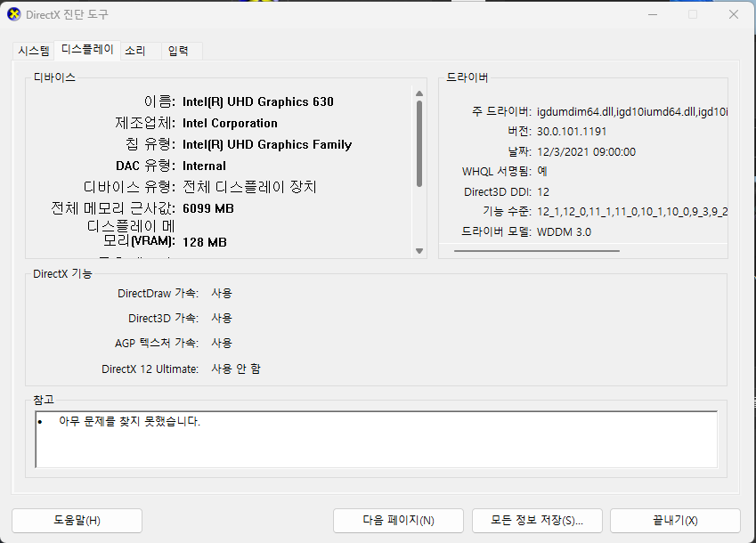Click Direct3D 가속 '사용' value
756x543 pixels.
222,318
